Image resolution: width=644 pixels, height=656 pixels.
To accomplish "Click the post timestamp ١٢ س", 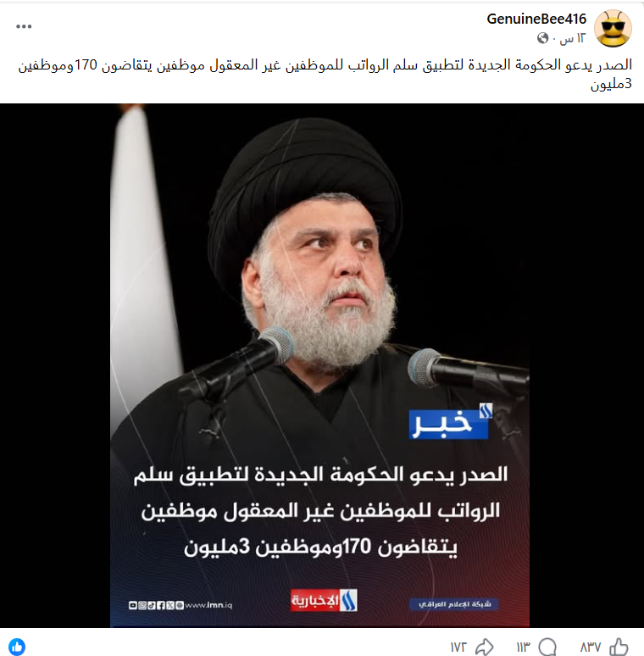I will (x=573, y=38).
